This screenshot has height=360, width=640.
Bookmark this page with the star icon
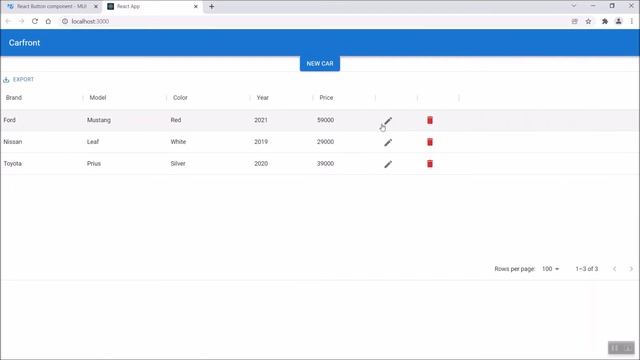588,21
